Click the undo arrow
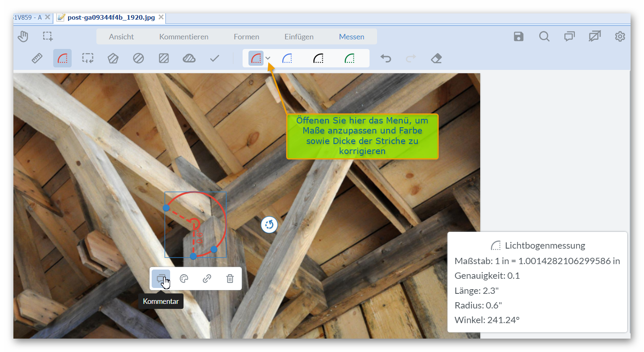The image size is (644, 352). 385,59
